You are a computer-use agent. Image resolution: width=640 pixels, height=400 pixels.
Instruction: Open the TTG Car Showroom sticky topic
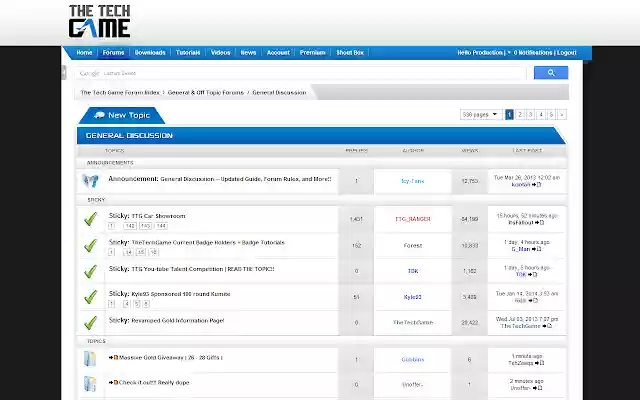click(158, 216)
